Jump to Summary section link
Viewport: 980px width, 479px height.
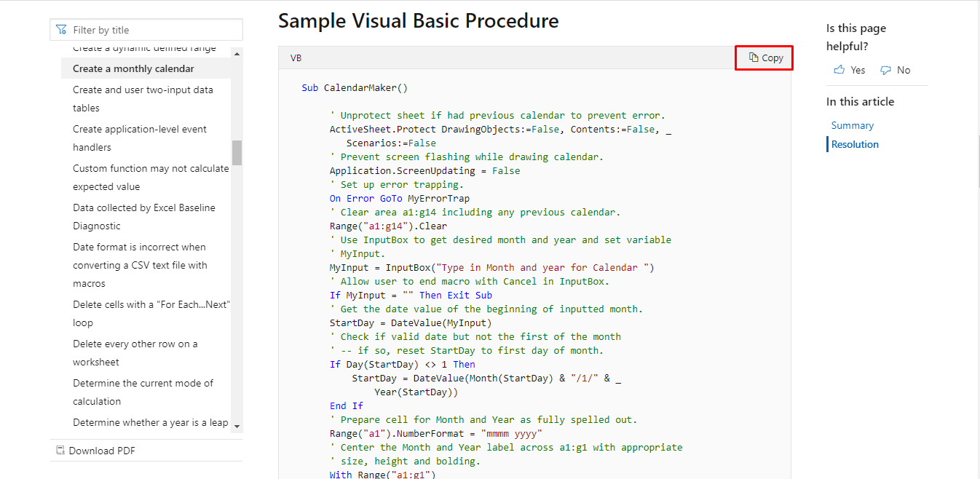[852, 125]
